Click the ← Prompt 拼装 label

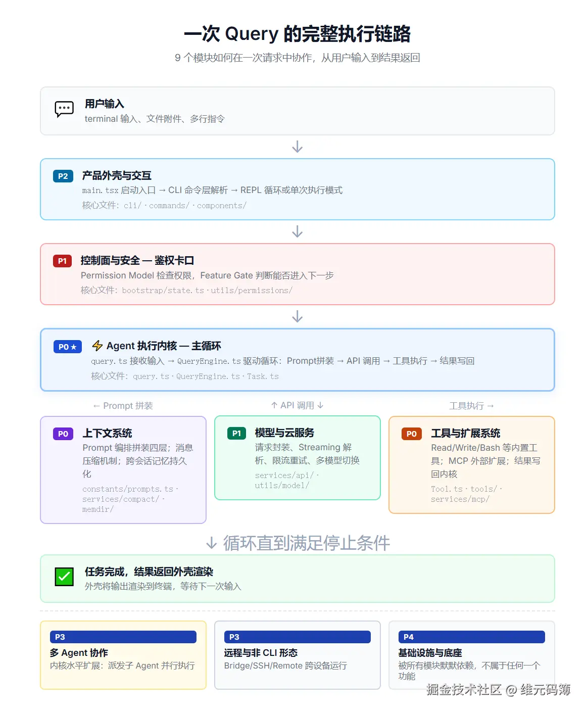[x=123, y=405]
